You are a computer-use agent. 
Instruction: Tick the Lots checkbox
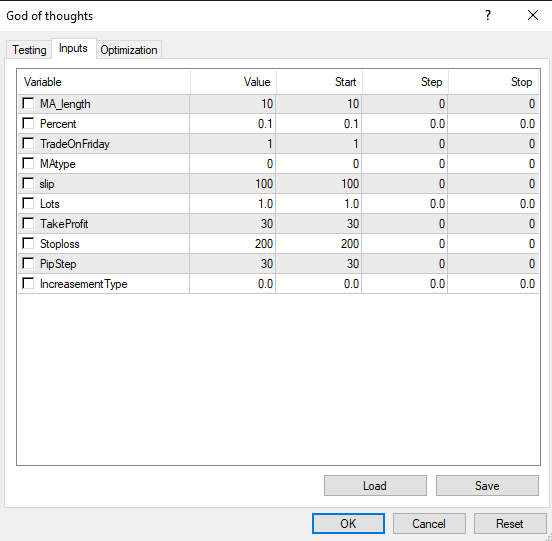[28, 203]
